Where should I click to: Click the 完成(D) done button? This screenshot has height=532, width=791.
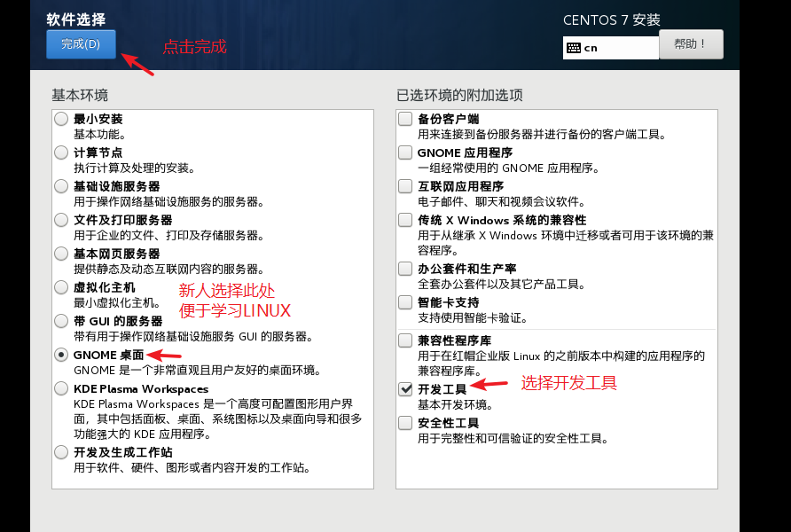[81, 44]
